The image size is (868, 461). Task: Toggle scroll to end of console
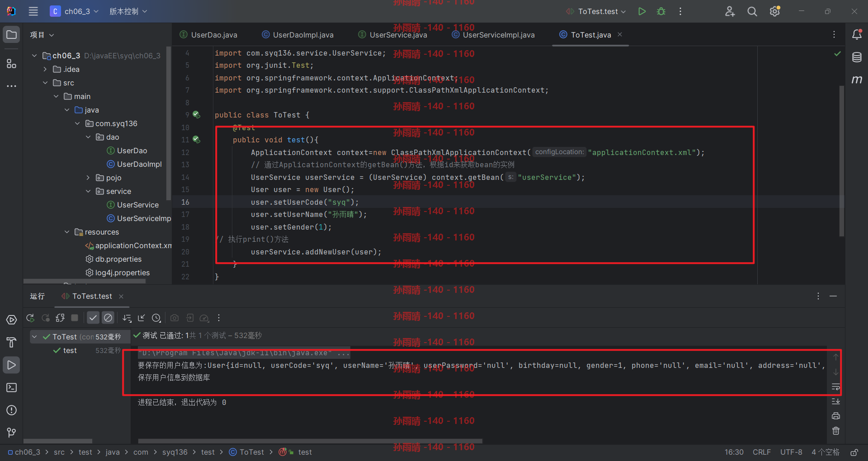coord(835,401)
